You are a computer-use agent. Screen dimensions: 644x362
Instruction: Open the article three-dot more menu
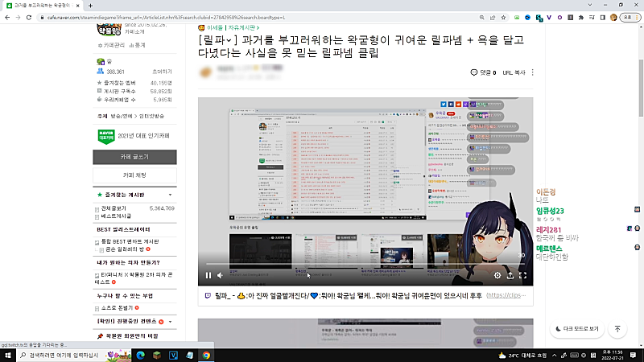[533, 72]
